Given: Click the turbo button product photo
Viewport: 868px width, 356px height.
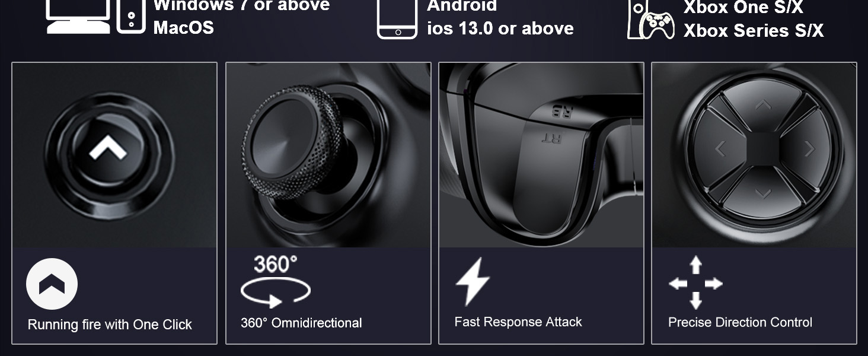Looking at the screenshot, I should pos(114,155).
